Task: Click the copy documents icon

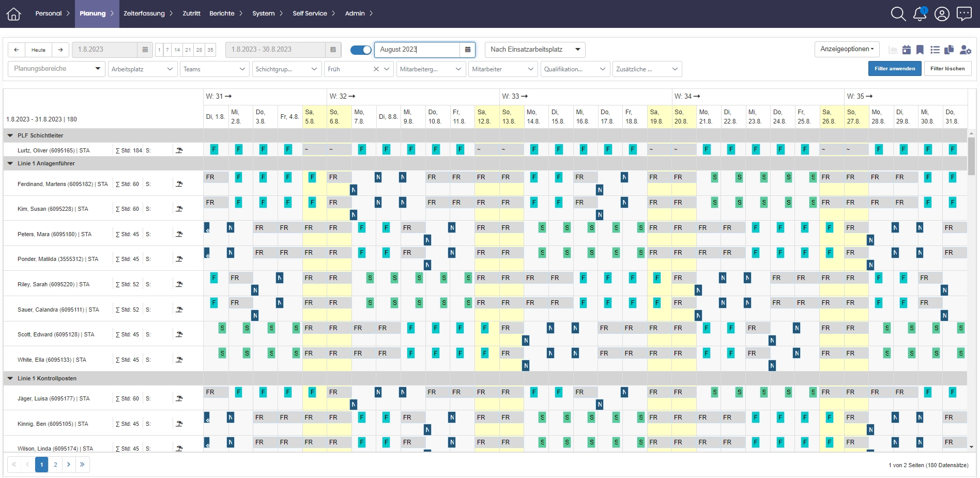Action: click(x=949, y=50)
